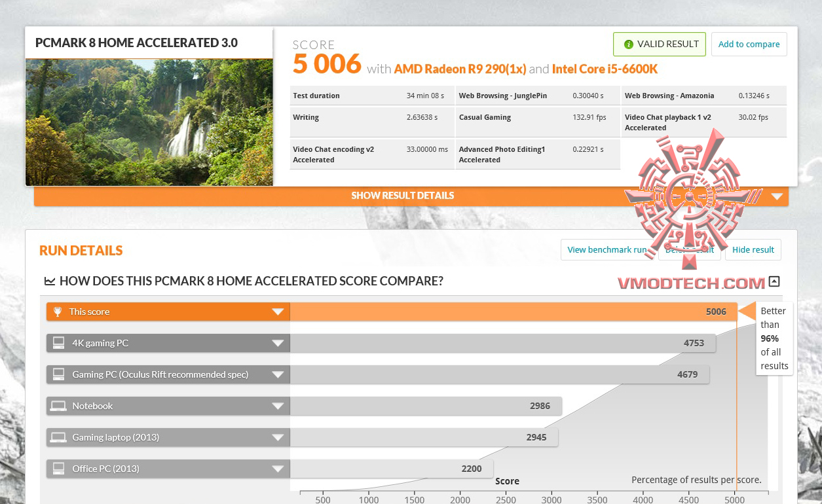Click the Test duration value 34 min 08 s
The height and width of the screenshot is (504, 822).
pos(425,96)
